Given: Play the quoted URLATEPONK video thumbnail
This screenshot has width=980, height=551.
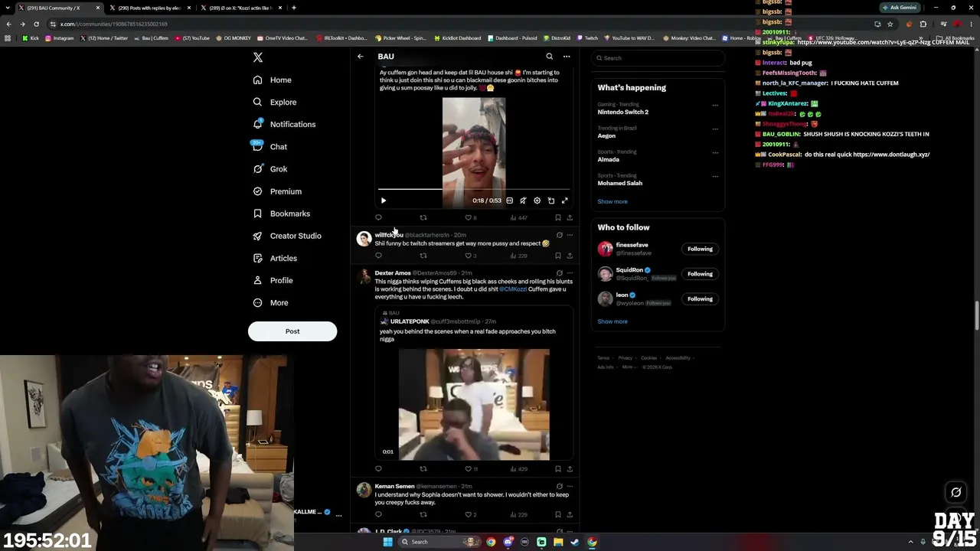Looking at the screenshot, I should [474, 405].
